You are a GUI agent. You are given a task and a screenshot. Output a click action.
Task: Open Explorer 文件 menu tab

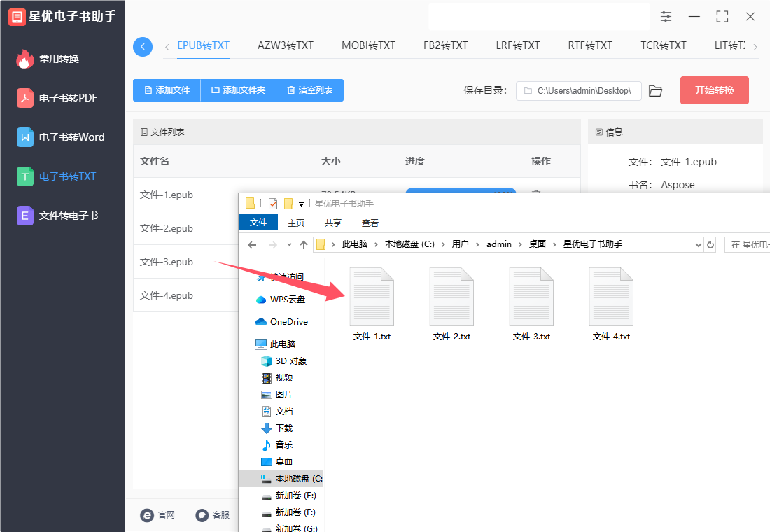(x=258, y=223)
